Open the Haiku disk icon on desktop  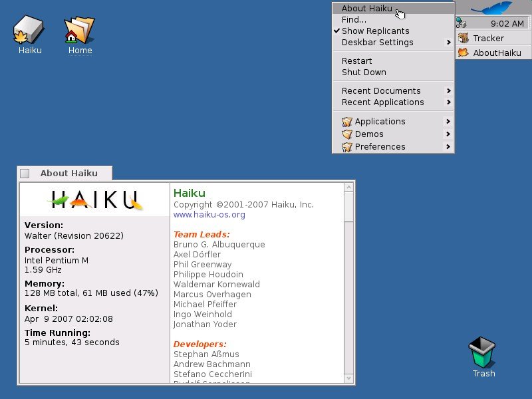(x=29, y=31)
